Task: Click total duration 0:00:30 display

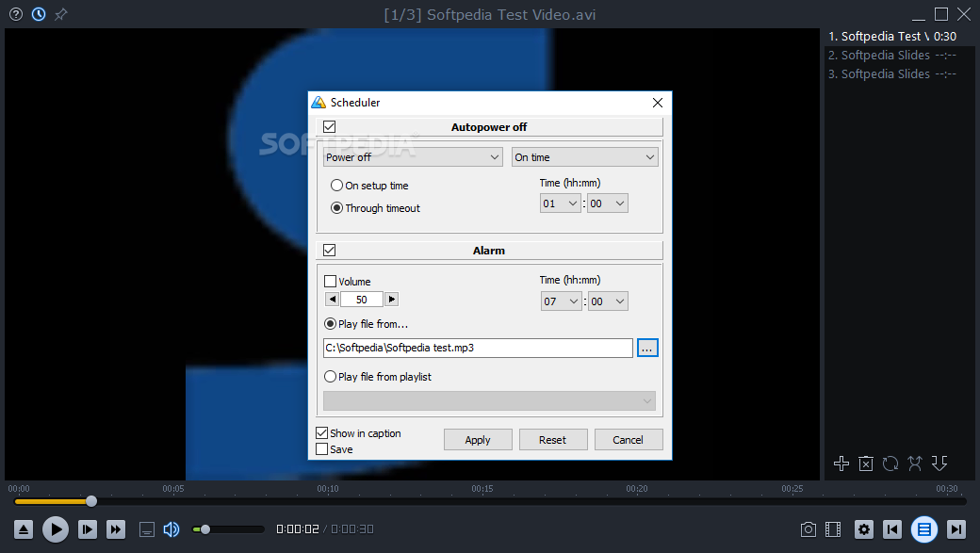Action: (x=352, y=529)
